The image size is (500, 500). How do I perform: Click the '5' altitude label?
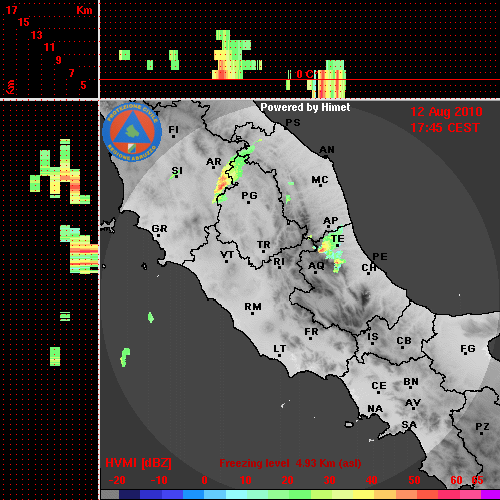tap(83, 85)
